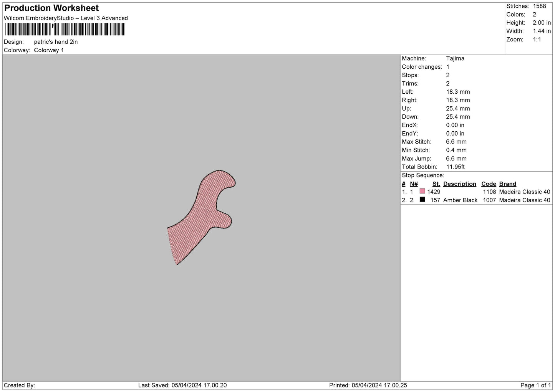Click the Zoom 1:1 value
The image size is (555, 392).
537,40
